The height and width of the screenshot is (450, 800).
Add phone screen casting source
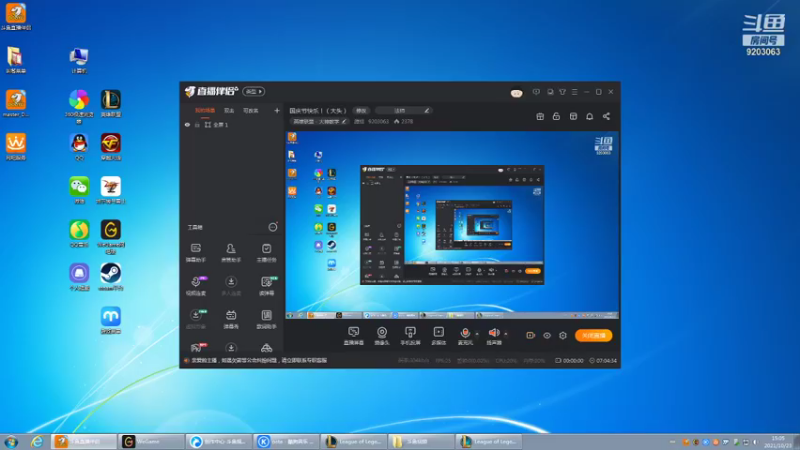(x=410, y=335)
